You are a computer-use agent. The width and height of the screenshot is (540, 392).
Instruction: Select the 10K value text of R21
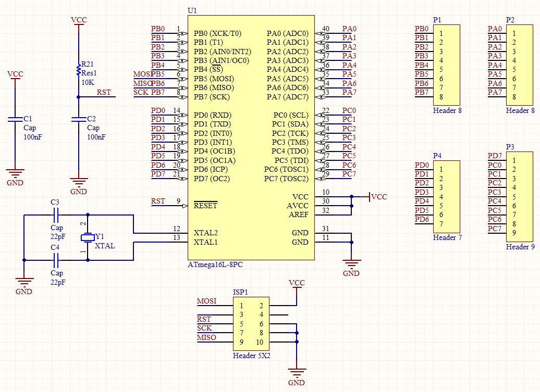tap(88, 82)
